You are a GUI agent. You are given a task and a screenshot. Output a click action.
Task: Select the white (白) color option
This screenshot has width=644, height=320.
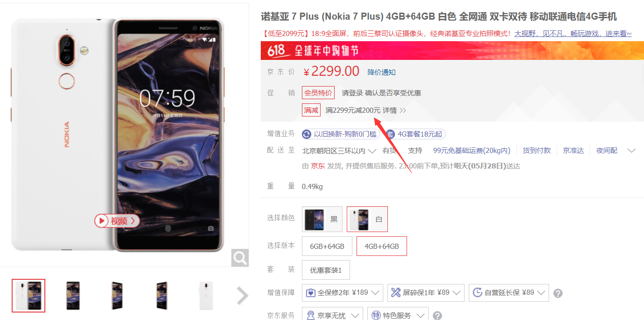click(367, 219)
